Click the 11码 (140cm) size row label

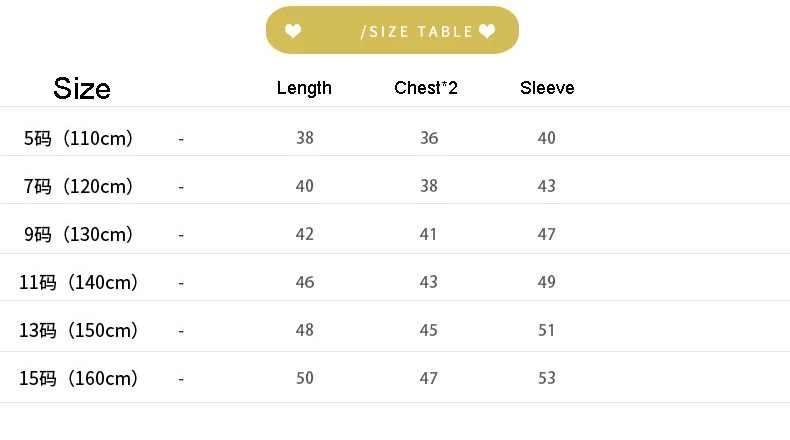coord(78,282)
